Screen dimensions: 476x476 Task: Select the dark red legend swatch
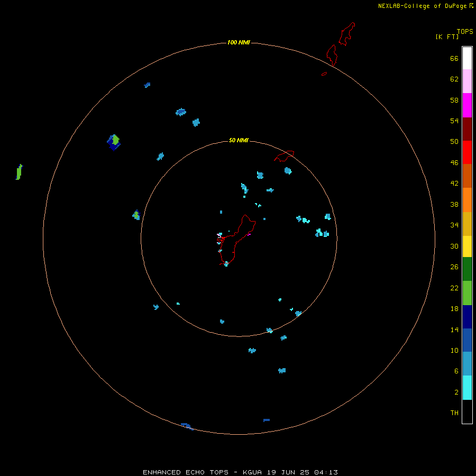(467, 129)
